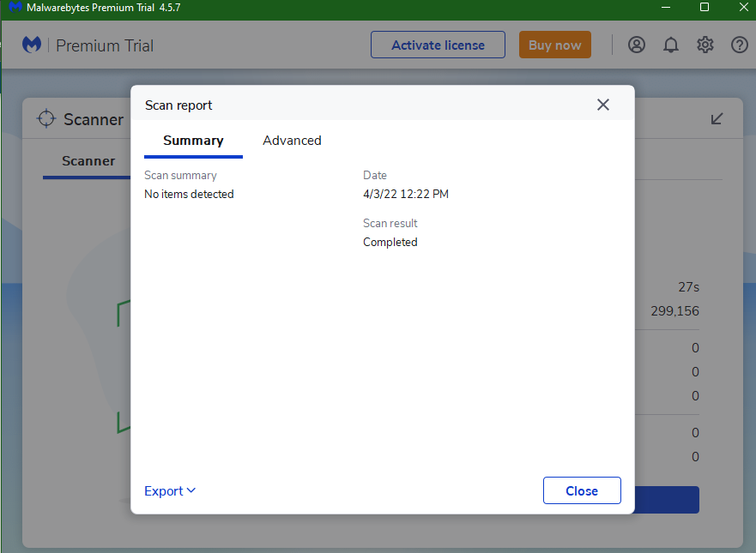
Task: Close the Scan report dialog with X
Action: pyautogui.click(x=603, y=105)
